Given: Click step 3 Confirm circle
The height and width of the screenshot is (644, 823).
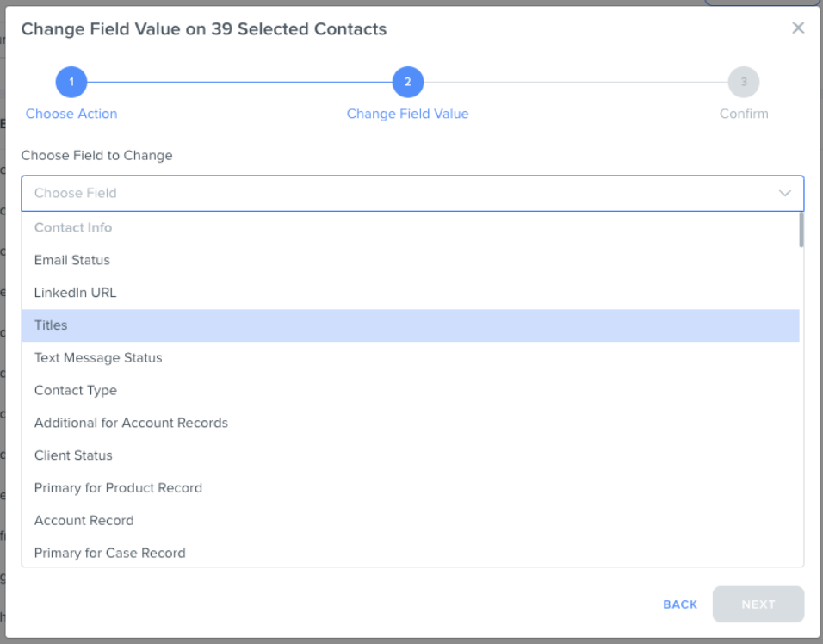Looking at the screenshot, I should click(744, 82).
